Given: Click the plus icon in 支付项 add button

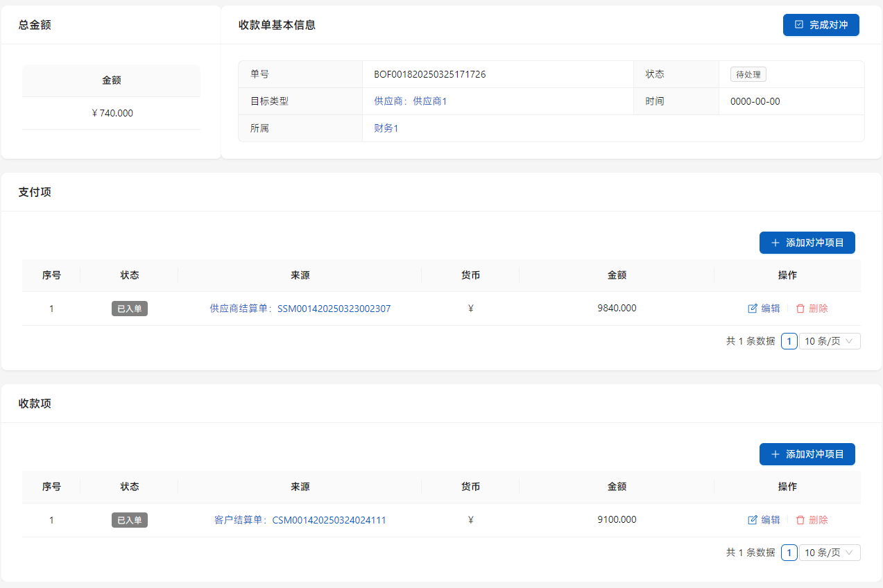Looking at the screenshot, I should 775,243.
